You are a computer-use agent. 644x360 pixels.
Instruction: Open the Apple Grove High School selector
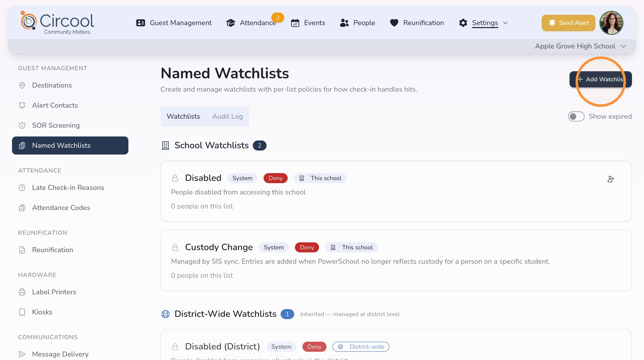(581, 46)
